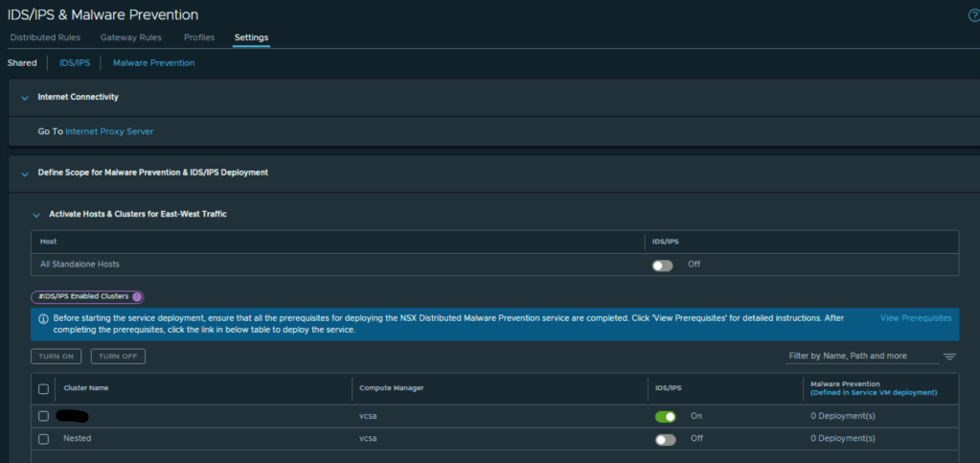This screenshot has width=980, height=463.
Task: Enable IDS/IPS on the Nested cluster
Action: (665, 439)
